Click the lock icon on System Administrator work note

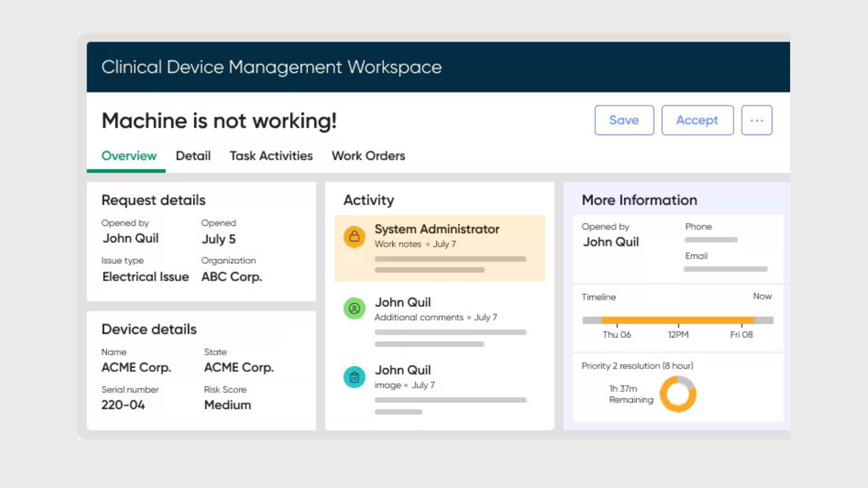click(x=354, y=236)
